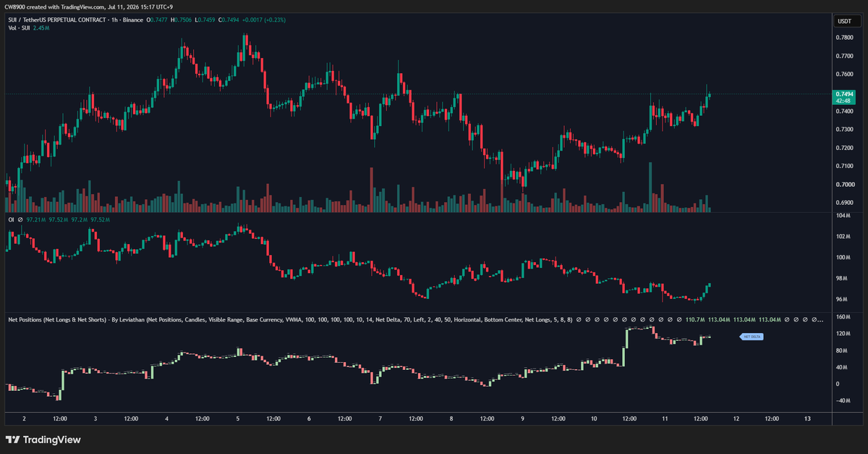This screenshot has width=868, height=454.
Task: Click the OI value 97.2M
Action: 79,219
